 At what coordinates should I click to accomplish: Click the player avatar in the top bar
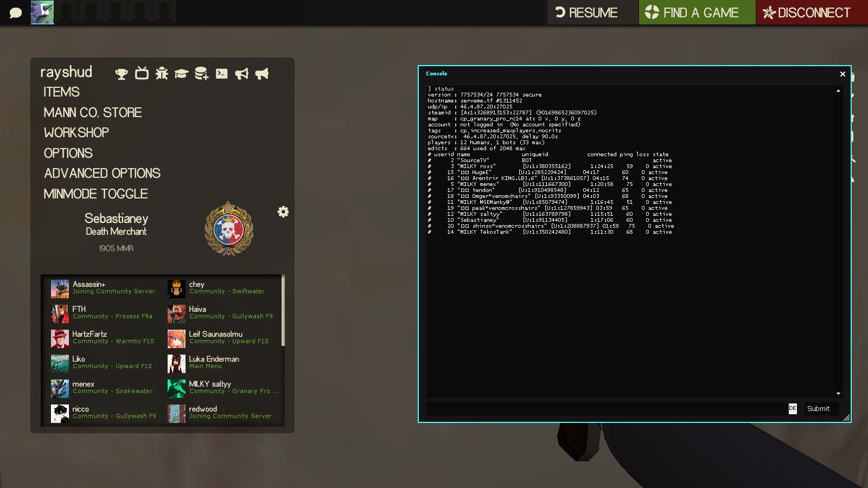click(42, 12)
